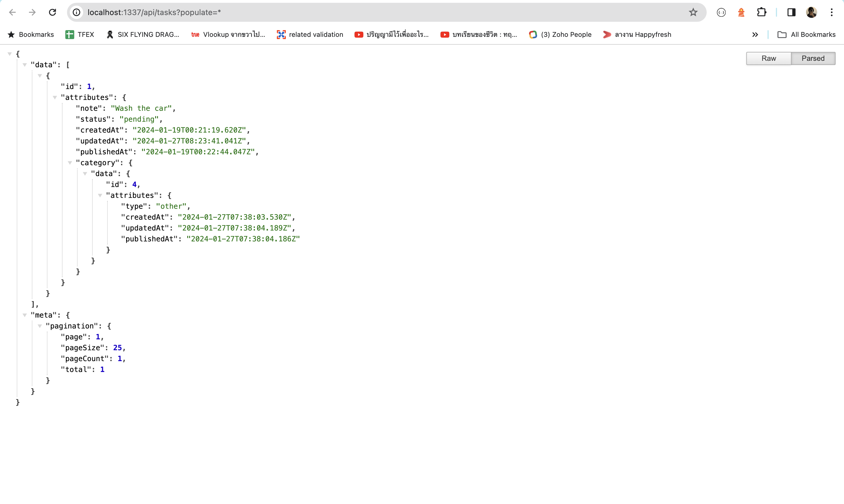Collapse task "attributes" object under id 1
This screenshot has width=844, height=504.
[55, 97]
